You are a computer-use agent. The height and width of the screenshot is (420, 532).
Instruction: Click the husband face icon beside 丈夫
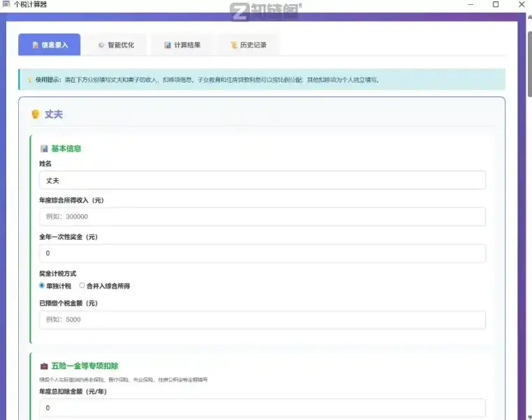coord(36,114)
